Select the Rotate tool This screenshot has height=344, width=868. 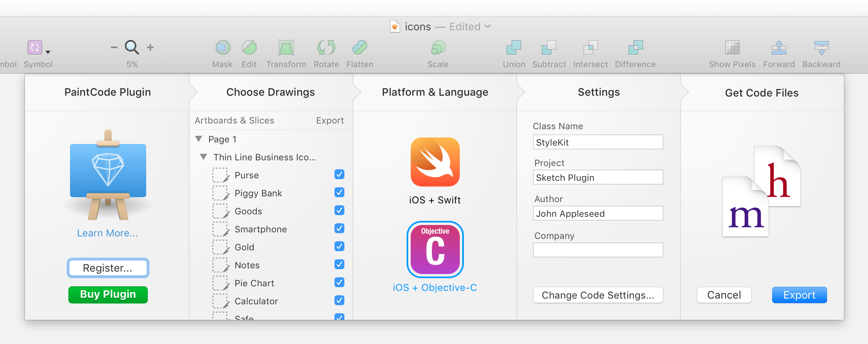326,48
